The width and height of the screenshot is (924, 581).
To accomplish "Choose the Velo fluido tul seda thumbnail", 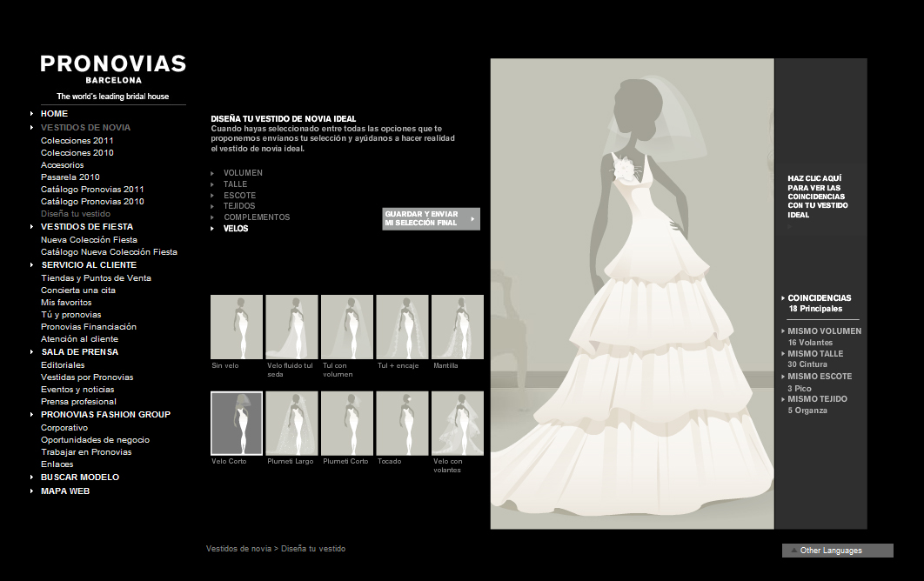I will pyautogui.click(x=291, y=327).
